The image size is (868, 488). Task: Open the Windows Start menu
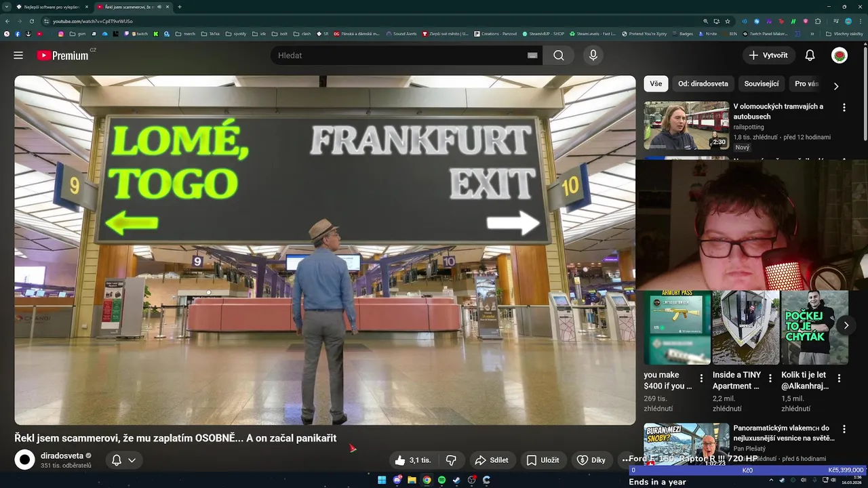(382, 480)
